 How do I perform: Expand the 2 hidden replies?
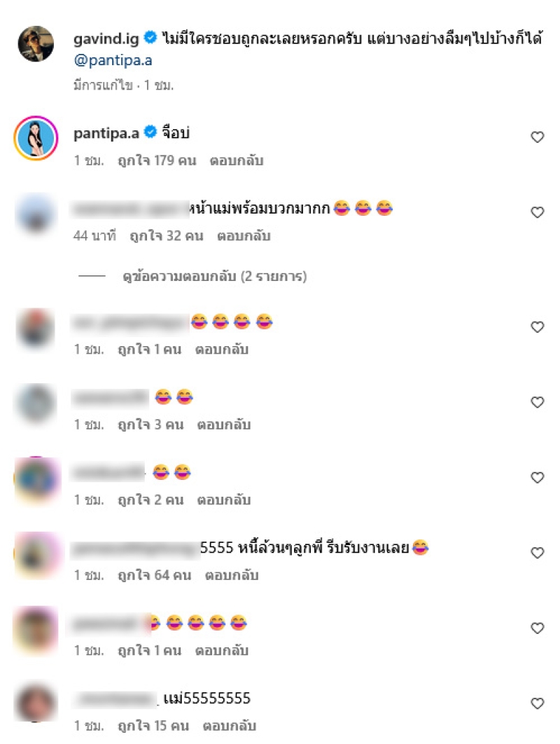pos(214,276)
